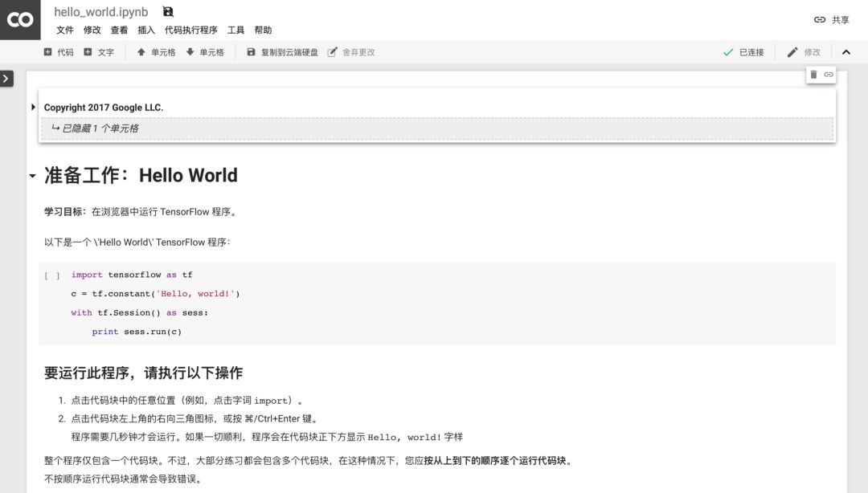Move cell up with the up-arrow 单元格 button
Viewport: 868px width, 493px height.
tap(156, 52)
